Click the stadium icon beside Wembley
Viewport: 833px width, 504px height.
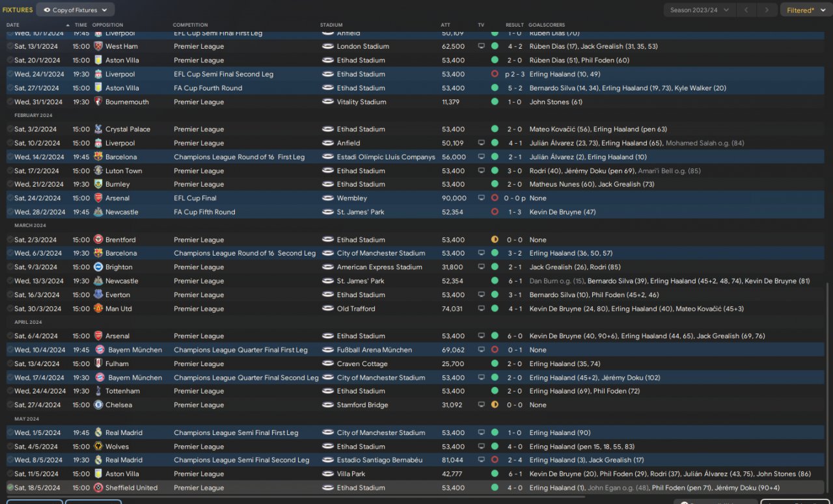tap(327, 198)
